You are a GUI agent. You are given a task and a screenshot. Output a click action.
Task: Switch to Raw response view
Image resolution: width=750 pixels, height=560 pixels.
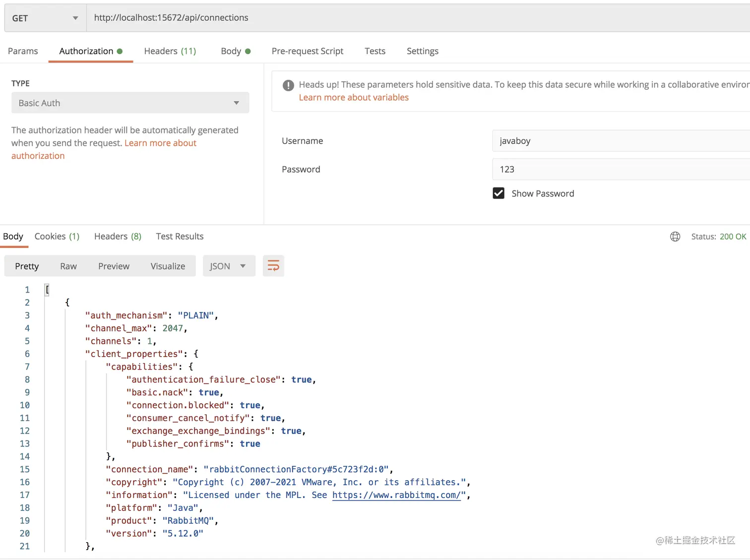pos(68,266)
